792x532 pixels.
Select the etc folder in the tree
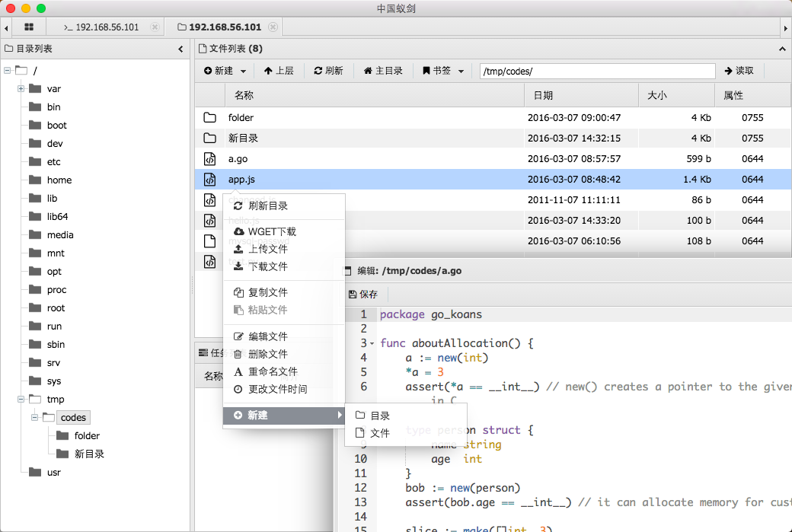tap(53, 162)
